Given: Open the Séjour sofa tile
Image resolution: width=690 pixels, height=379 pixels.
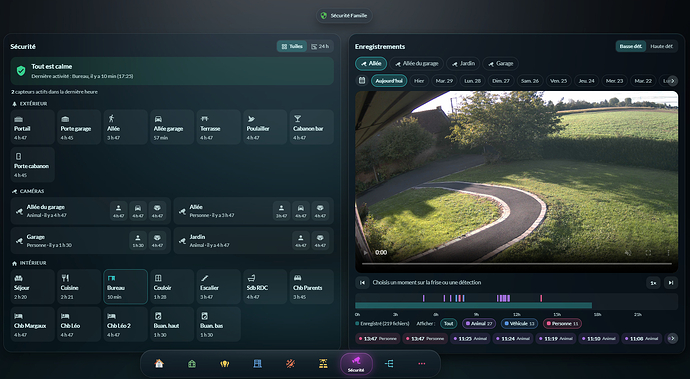Looking at the screenshot, I should 33,287.
